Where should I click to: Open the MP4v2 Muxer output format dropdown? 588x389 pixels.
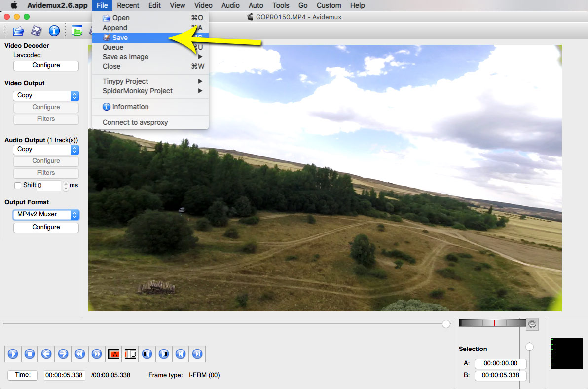[46, 215]
